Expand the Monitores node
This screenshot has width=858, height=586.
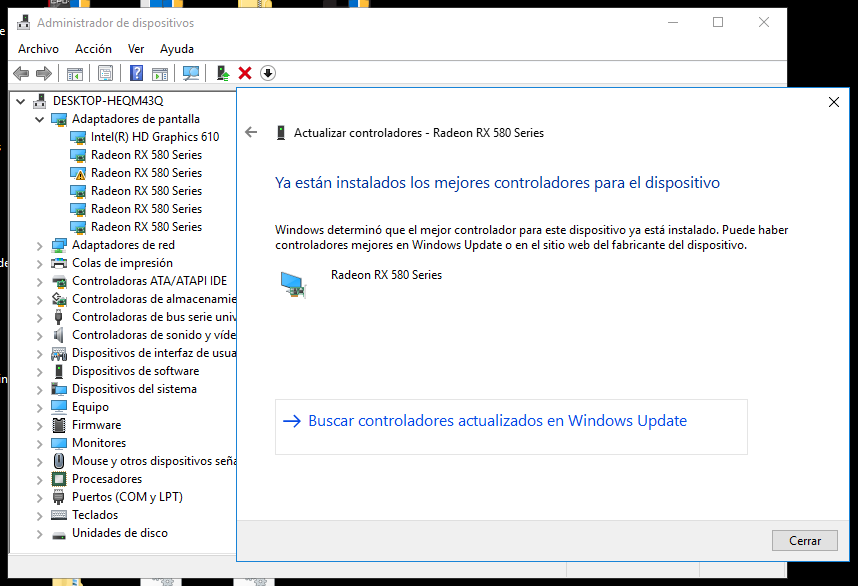point(39,444)
